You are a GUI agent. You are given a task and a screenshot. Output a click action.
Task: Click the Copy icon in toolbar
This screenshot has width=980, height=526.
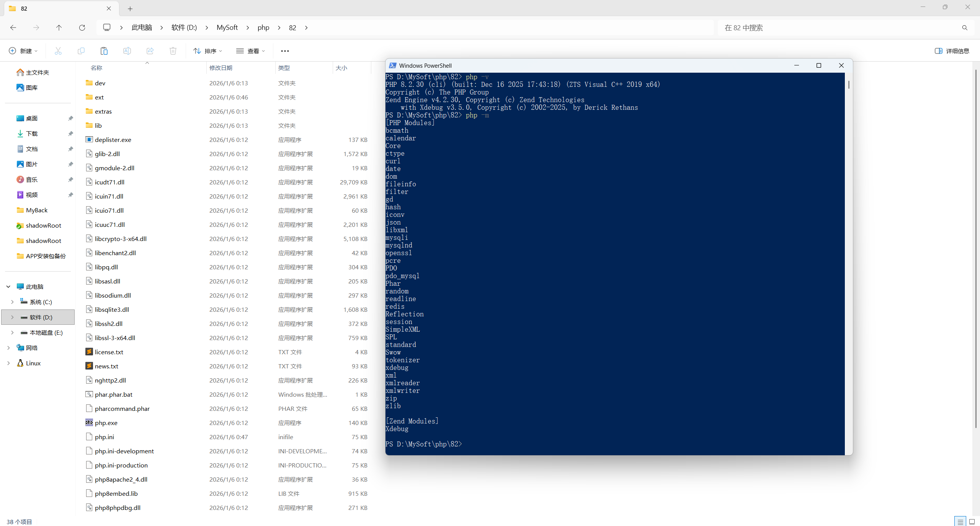coord(81,51)
